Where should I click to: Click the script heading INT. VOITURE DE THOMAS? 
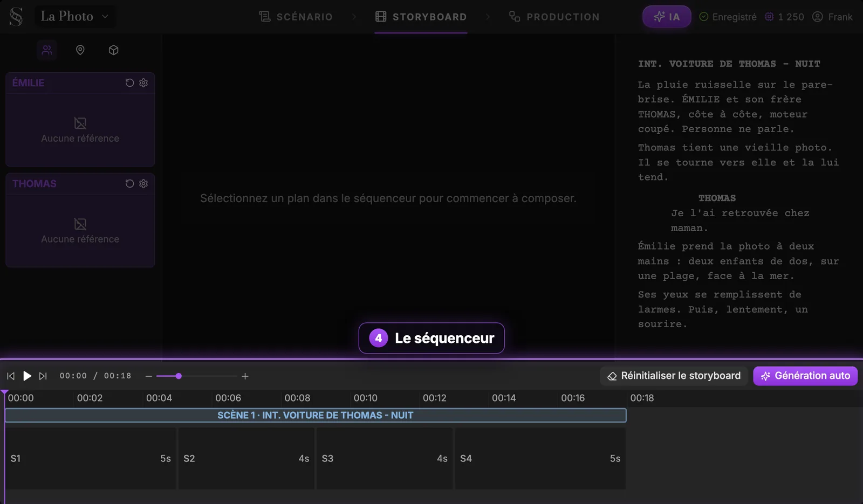click(x=729, y=64)
